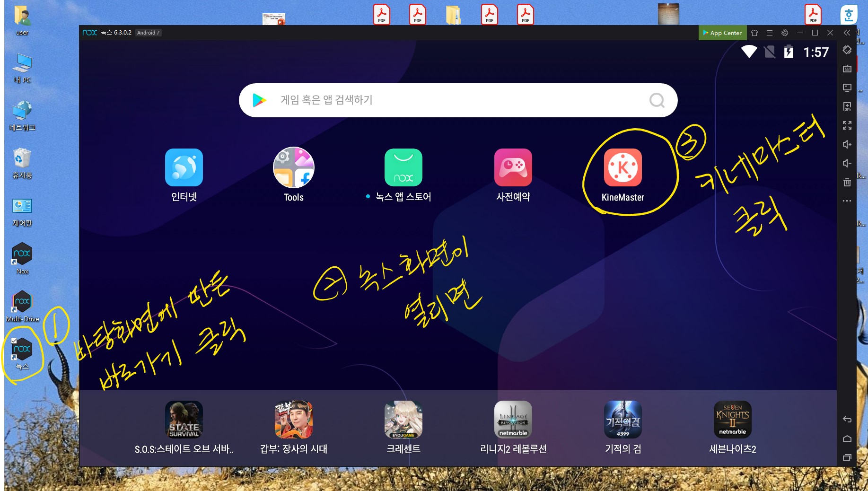Select the 휴지통 recycle bin icon
The width and height of the screenshot is (868, 491).
pos(22,164)
